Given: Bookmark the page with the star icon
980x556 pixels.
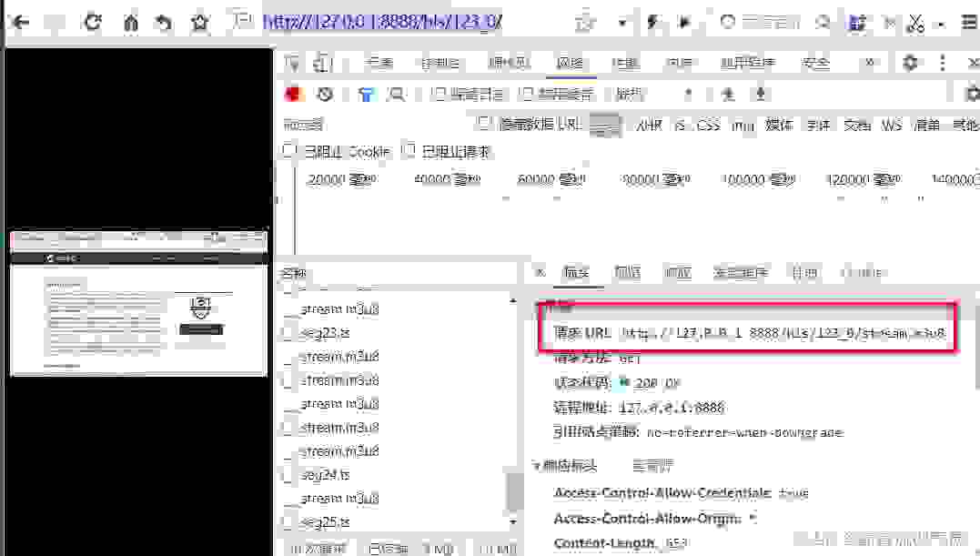Looking at the screenshot, I should (200, 23).
